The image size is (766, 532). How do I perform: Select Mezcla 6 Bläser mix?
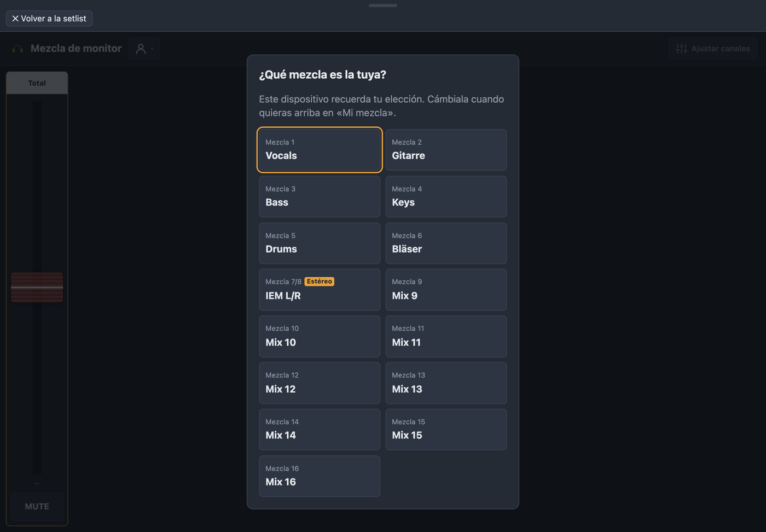tap(446, 243)
